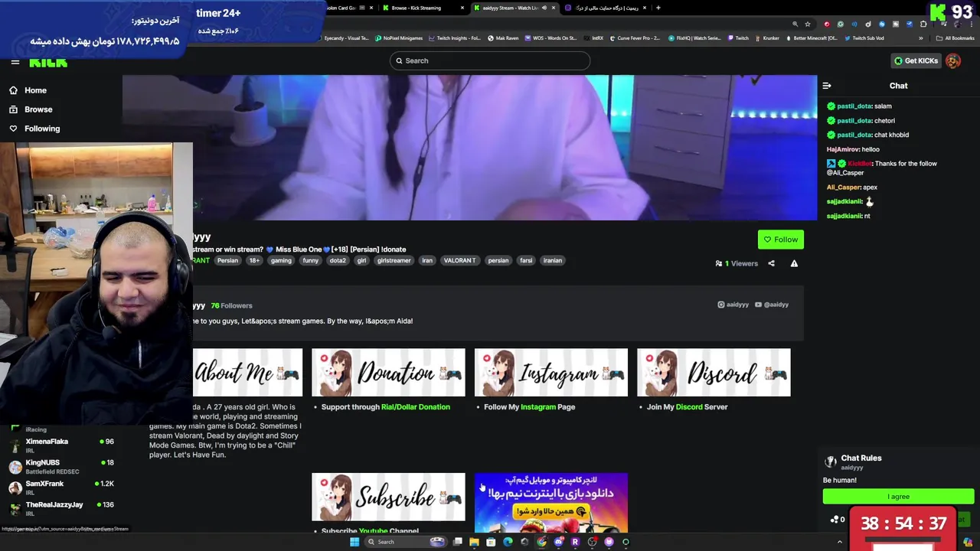The image size is (980, 551).
Task: Open SamXFrank recommended channel
Action: (x=61, y=487)
